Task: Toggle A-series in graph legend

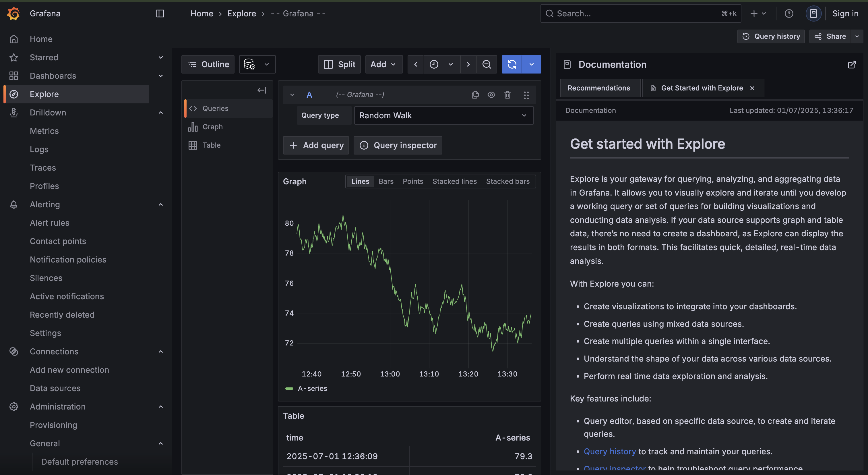Action: [312, 388]
